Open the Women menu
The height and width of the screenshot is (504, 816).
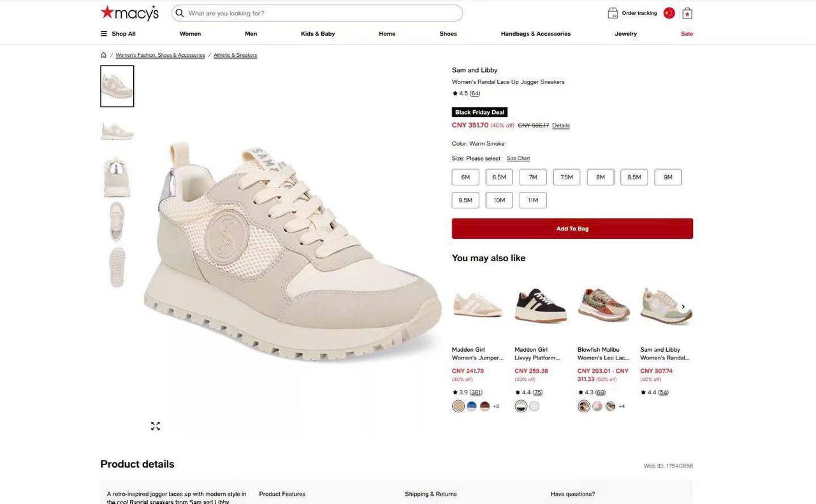click(x=190, y=34)
